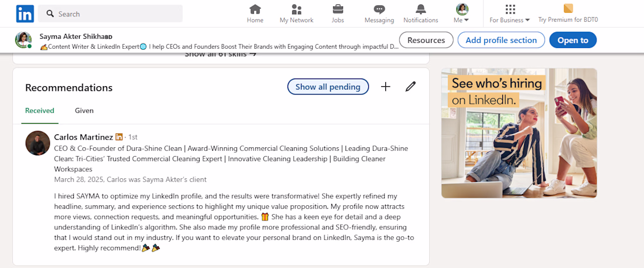
Task: Click Carlos Martinez's profile photo
Action: (x=37, y=143)
